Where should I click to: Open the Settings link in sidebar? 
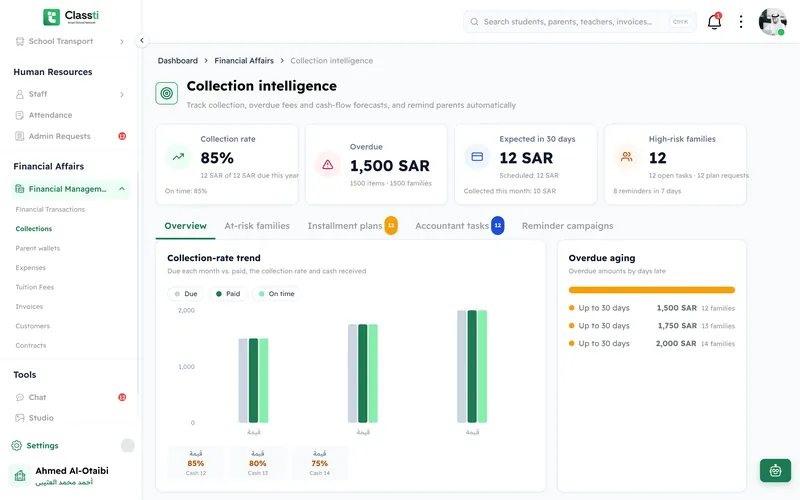tap(42, 445)
